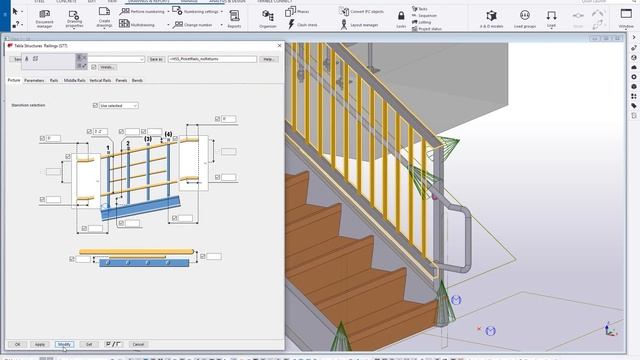Viewport: 640px width, 360px height.
Task: Toggle checkbox next to the 2'-2" field
Action: pos(89,131)
